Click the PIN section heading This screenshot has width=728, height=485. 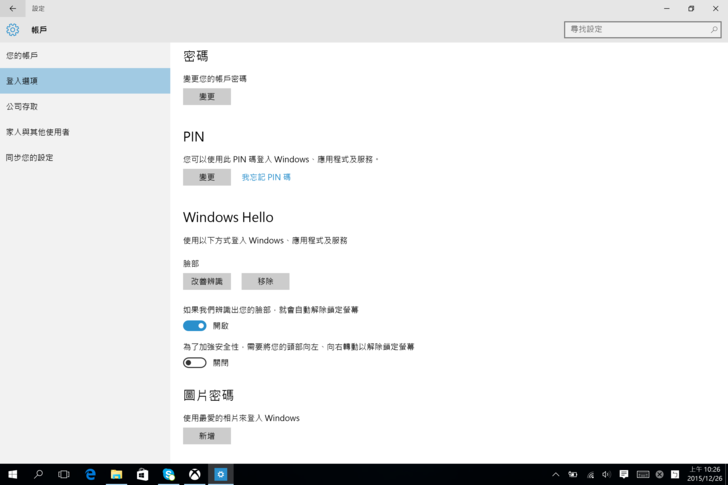(194, 137)
